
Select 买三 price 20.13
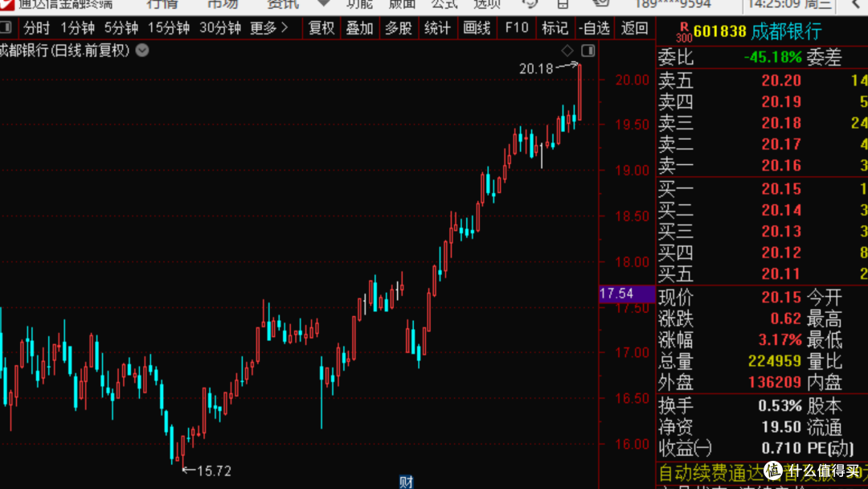pos(781,232)
